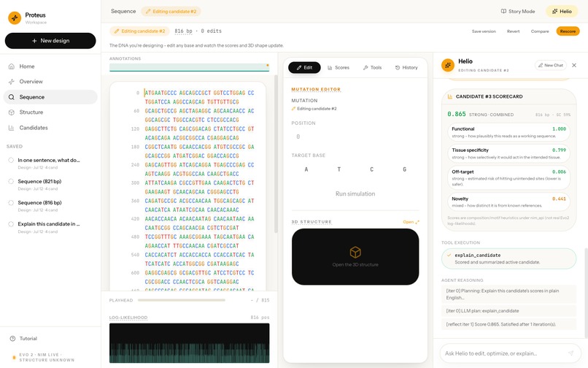Click Run simulation

[355, 193]
